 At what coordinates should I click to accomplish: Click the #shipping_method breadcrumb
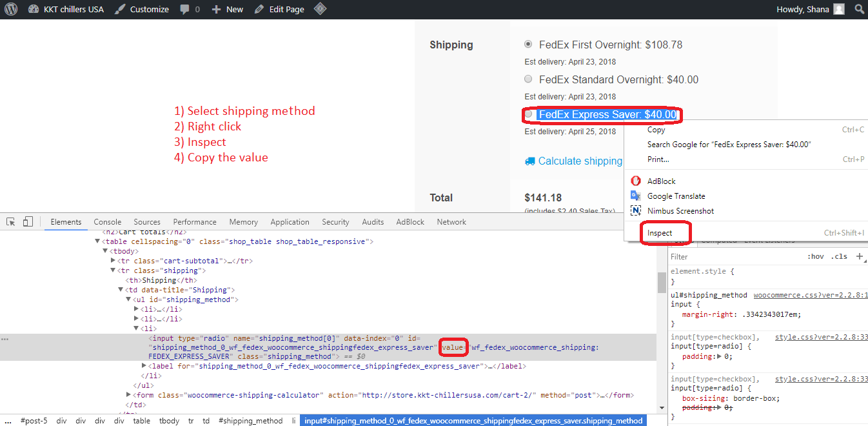coord(250,421)
